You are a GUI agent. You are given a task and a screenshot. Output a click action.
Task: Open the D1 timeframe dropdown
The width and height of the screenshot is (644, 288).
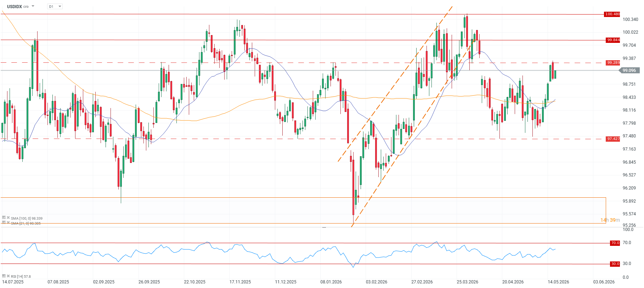[55, 6]
